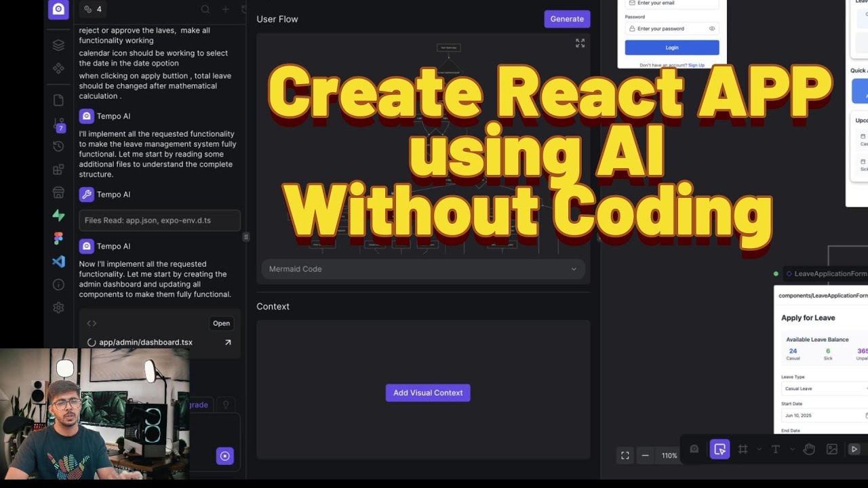868x488 pixels.
Task: Open the green Supabase lightning icon
Action: (x=58, y=216)
